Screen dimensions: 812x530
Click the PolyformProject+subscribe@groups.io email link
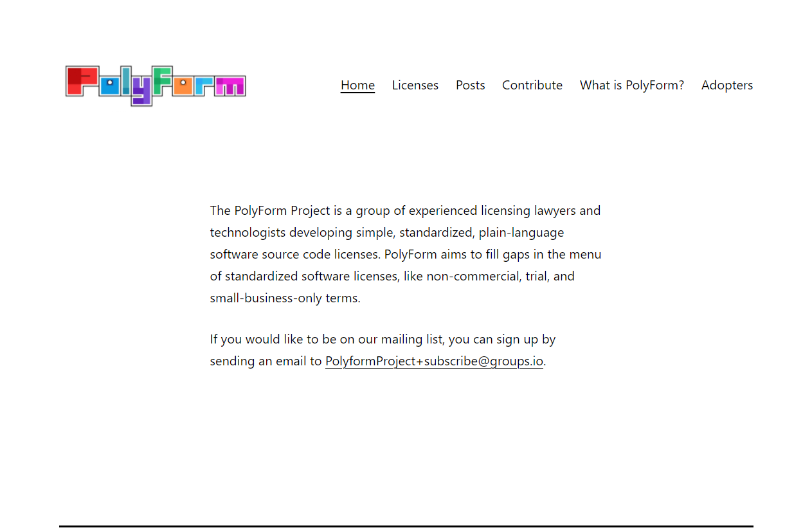pyautogui.click(x=434, y=361)
